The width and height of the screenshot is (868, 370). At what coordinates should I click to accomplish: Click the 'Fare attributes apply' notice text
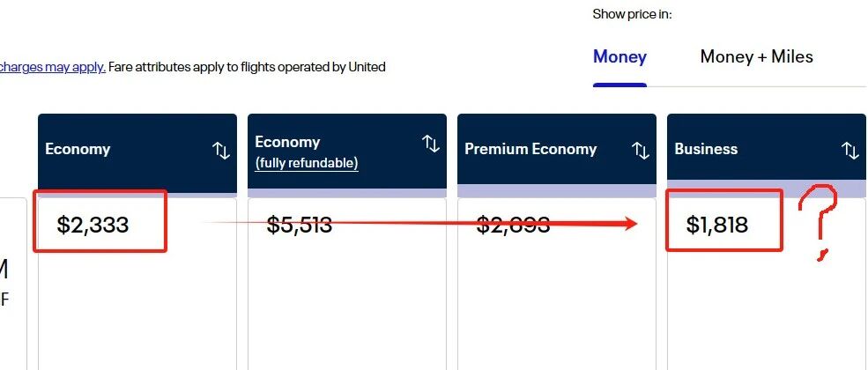[247, 68]
